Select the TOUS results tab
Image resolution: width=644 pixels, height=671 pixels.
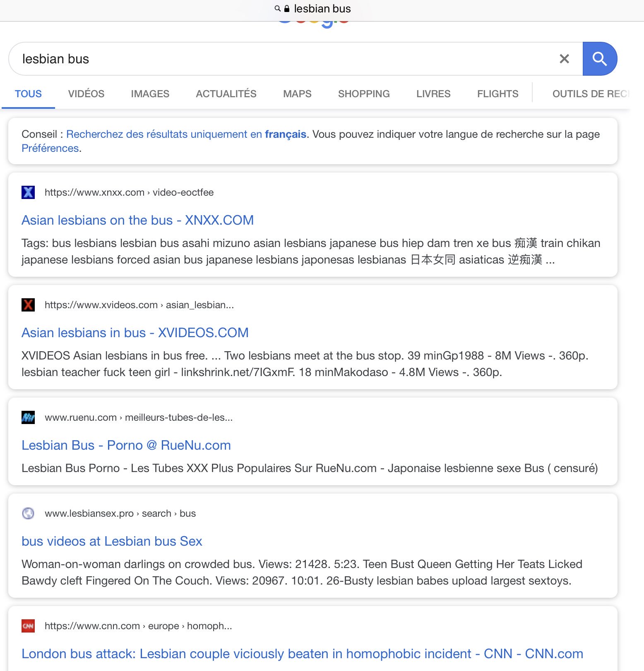coord(28,94)
